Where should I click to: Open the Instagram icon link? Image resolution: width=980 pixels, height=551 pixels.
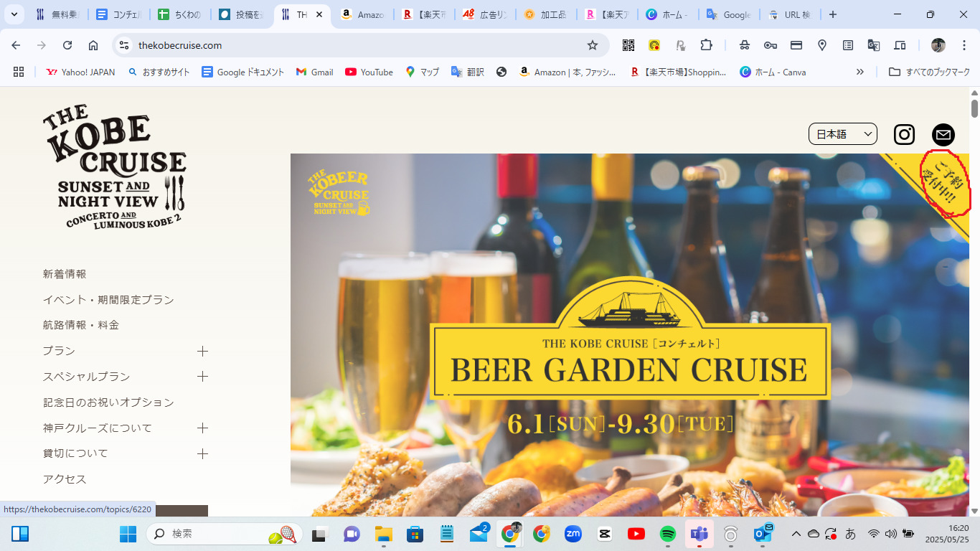pyautogui.click(x=904, y=134)
